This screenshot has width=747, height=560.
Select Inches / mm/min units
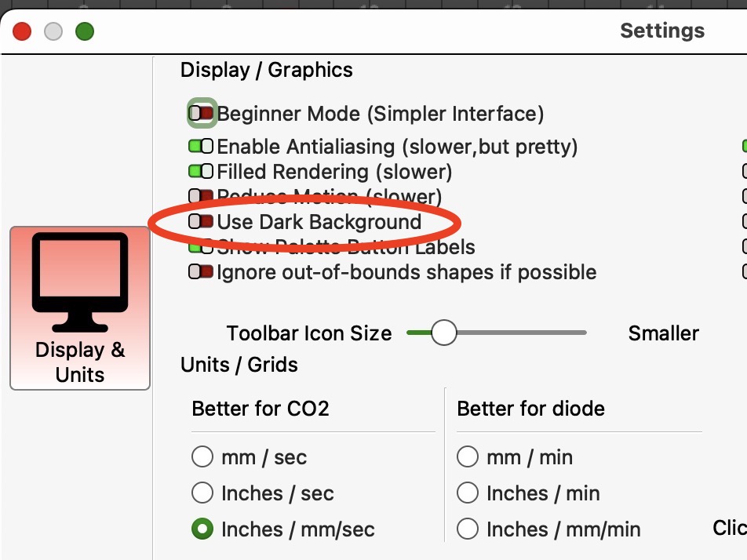[468, 529]
